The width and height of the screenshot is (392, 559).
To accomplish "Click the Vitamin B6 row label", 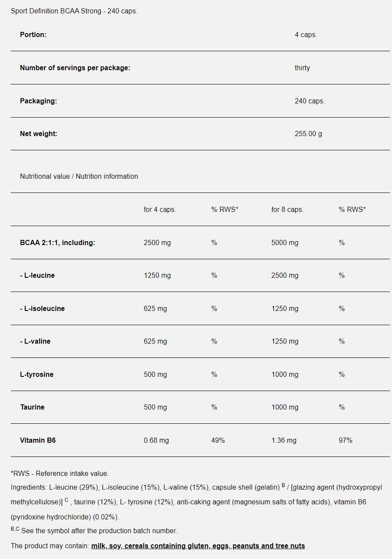I will (x=38, y=440).
